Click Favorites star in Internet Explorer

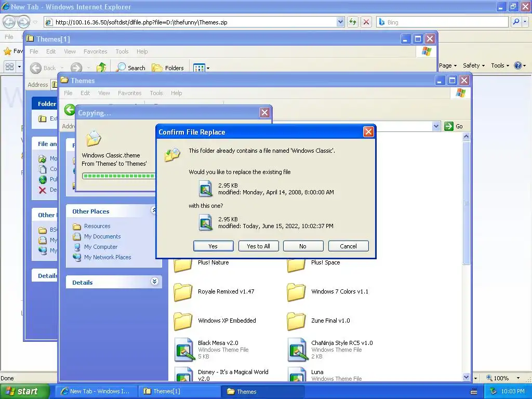[7, 51]
